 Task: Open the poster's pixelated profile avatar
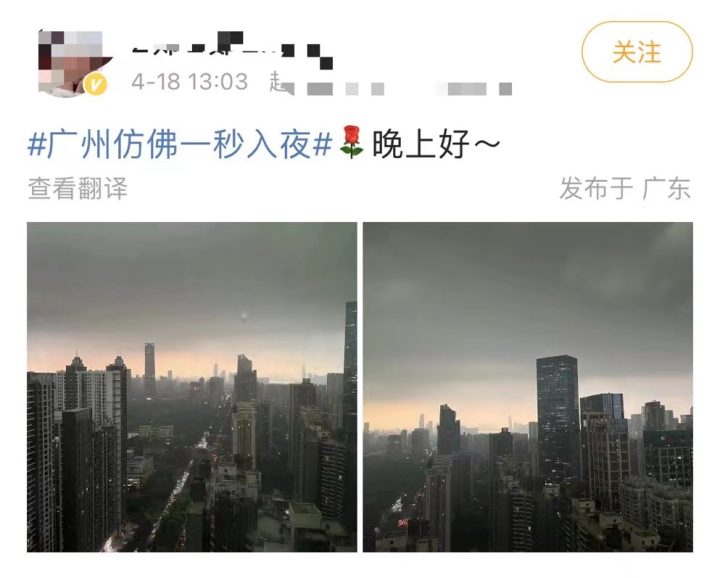tap(73, 63)
